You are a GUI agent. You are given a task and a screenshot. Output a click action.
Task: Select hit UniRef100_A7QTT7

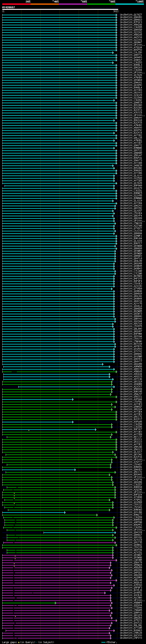[x=131, y=462]
